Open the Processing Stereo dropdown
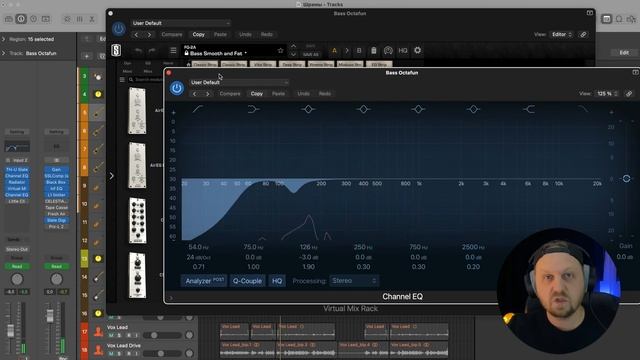The width and height of the screenshot is (640, 360). coord(353,281)
